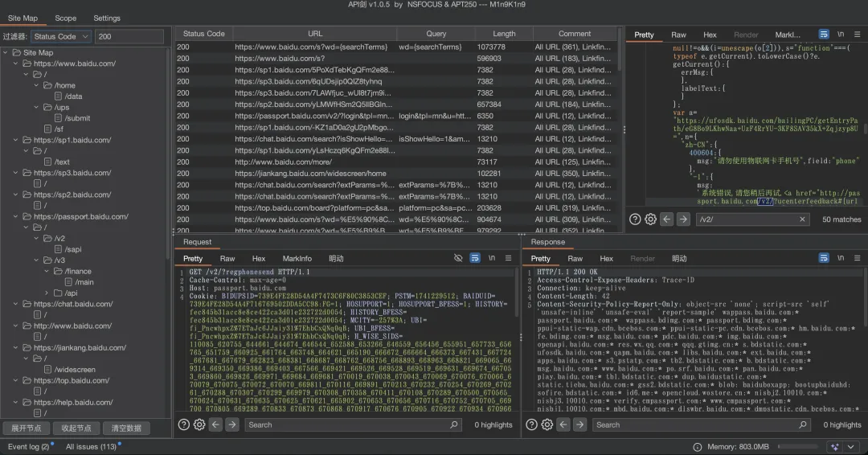
Task: Toggle show non-printable \n in top-right viewer
Action: point(841,35)
